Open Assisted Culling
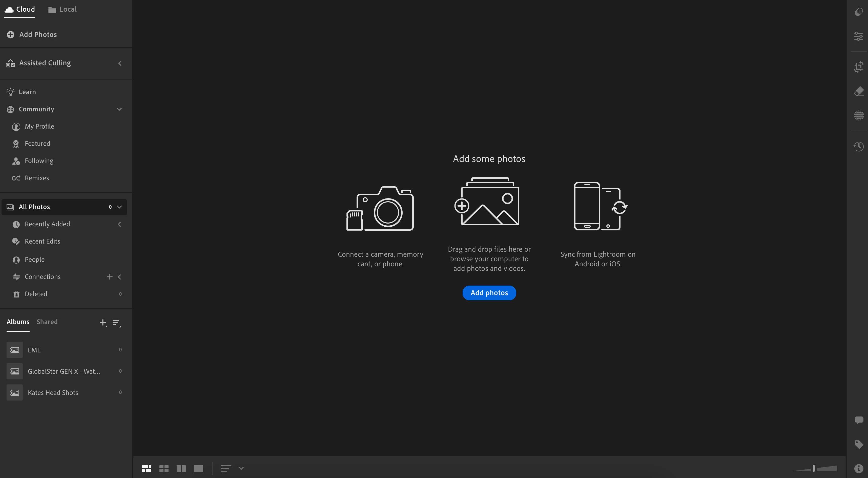Viewport: 868px width, 478px height. click(45, 63)
